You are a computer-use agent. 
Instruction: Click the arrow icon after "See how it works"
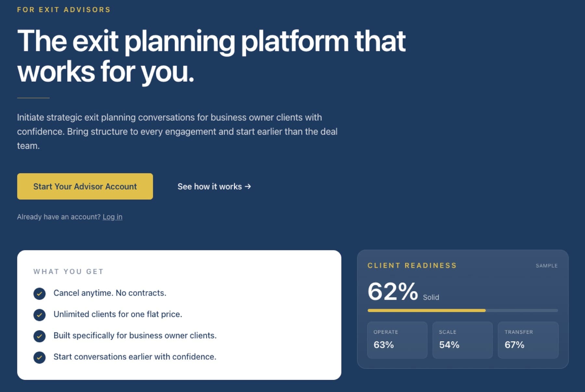(248, 187)
